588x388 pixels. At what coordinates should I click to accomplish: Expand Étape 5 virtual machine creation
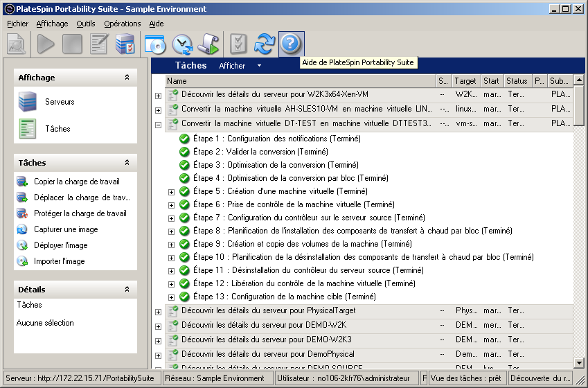[x=172, y=192]
